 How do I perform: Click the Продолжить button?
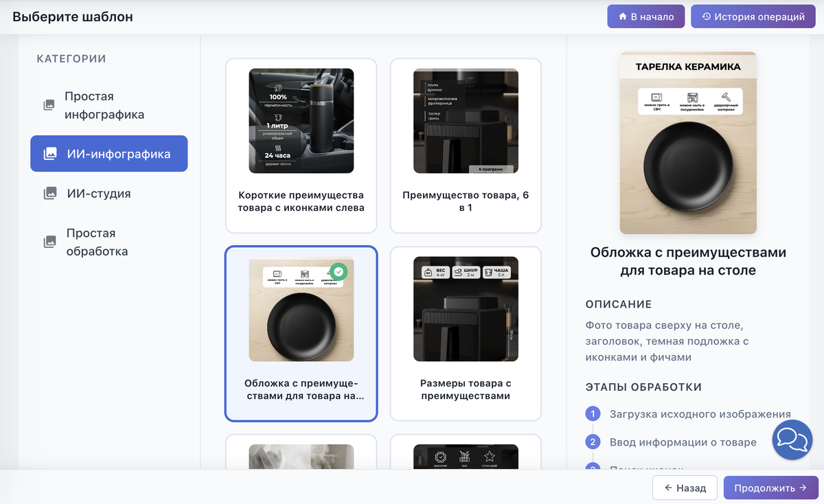click(x=770, y=488)
